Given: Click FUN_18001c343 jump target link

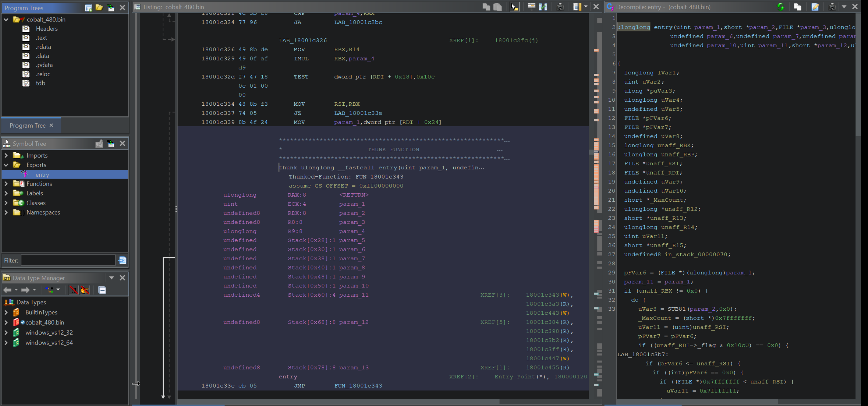Looking at the screenshot, I should click(358, 386).
